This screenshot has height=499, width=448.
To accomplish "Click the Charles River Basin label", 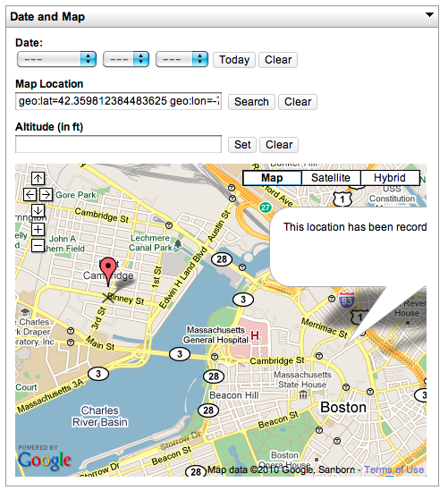I will (x=99, y=416).
